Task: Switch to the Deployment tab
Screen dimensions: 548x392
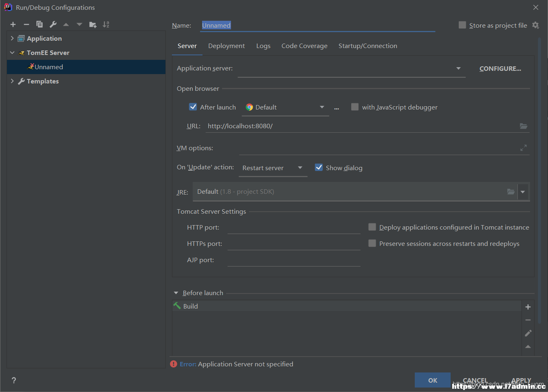Action: pos(227,46)
